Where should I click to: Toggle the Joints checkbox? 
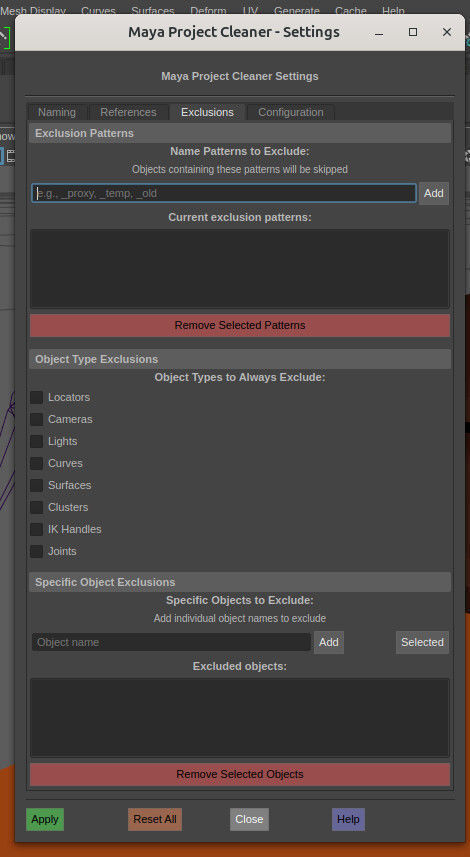coord(37,551)
